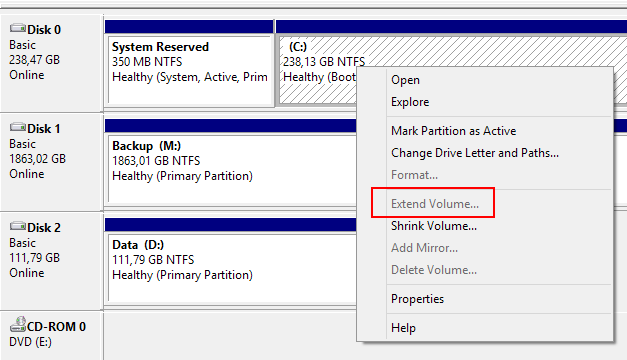Open Change Drive Letter and Paths
The image size is (627, 360).
pyautogui.click(x=475, y=153)
